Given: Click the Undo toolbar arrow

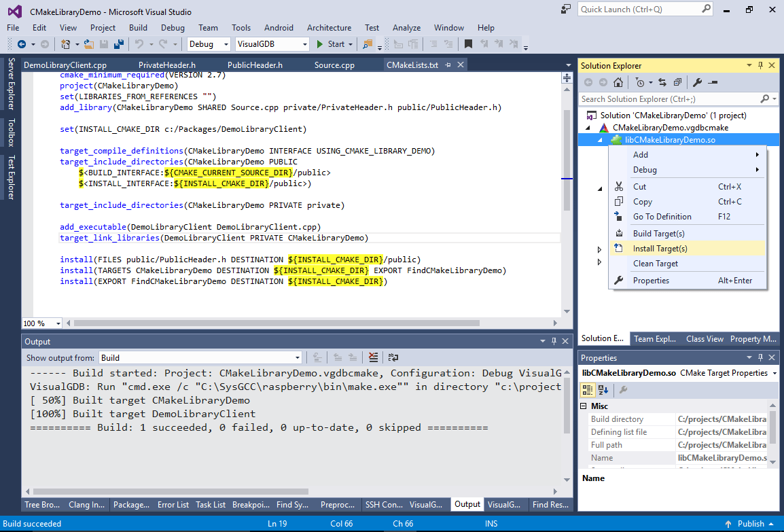Looking at the screenshot, I should pos(139,44).
